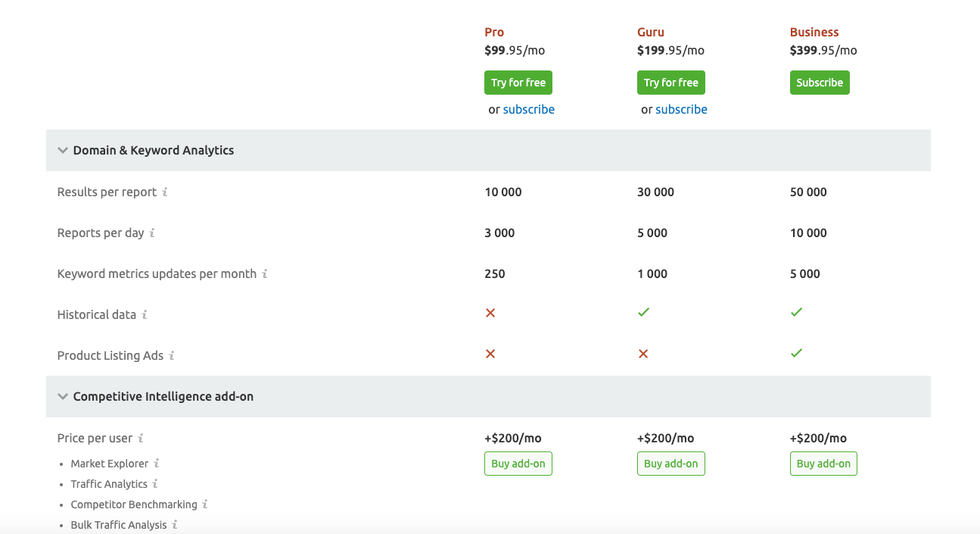Open the Reports per day tooltip icon
Viewport: 980px width, 534px height.
[153, 233]
